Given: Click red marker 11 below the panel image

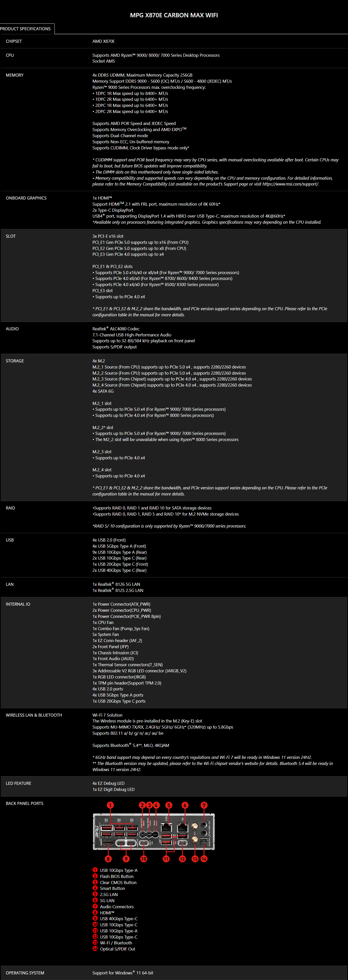Looking at the screenshot, I should pos(166,859).
